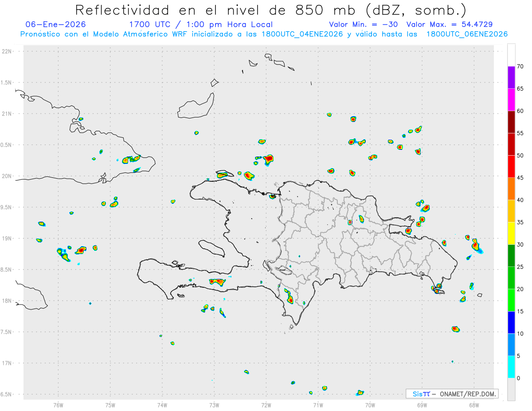Pick the dark blue 10–15 dBZ colorbar segment
532x411 pixels.
point(511,322)
